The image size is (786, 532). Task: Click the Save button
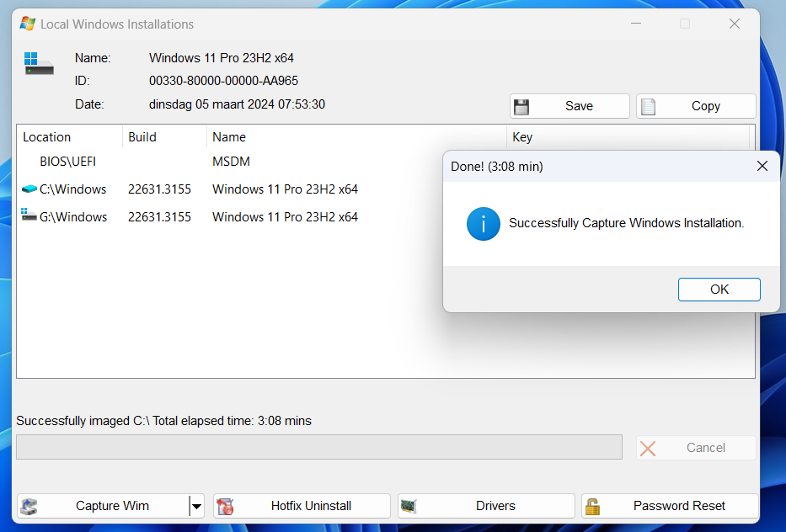[569, 106]
